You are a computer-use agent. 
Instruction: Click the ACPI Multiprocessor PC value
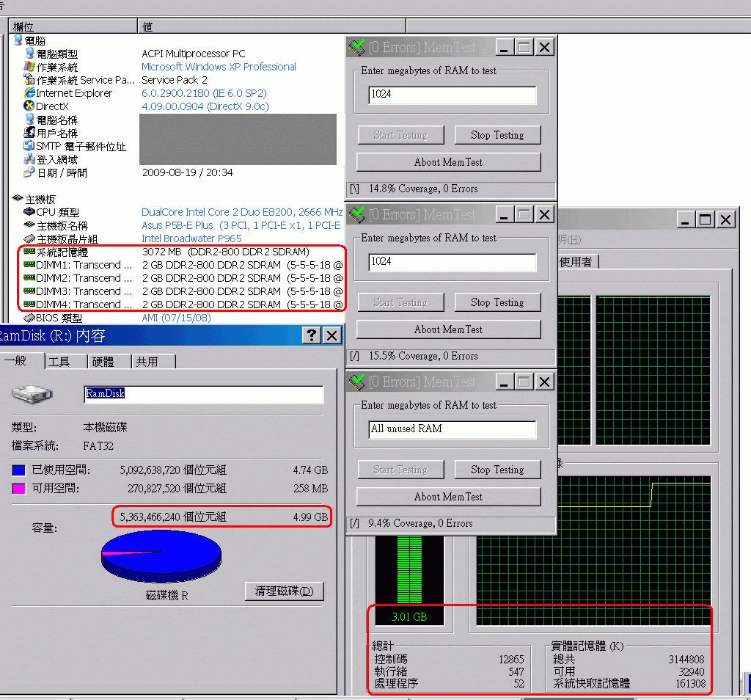tap(194, 54)
